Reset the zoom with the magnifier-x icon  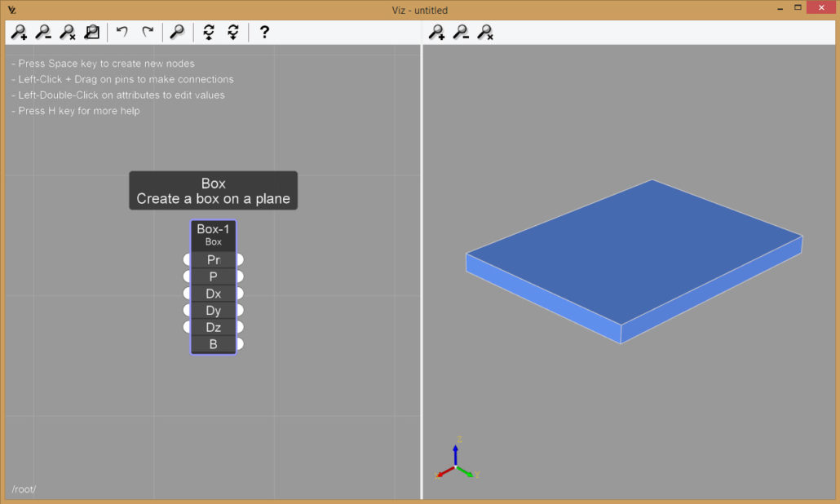pyautogui.click(x=68, y=32)
